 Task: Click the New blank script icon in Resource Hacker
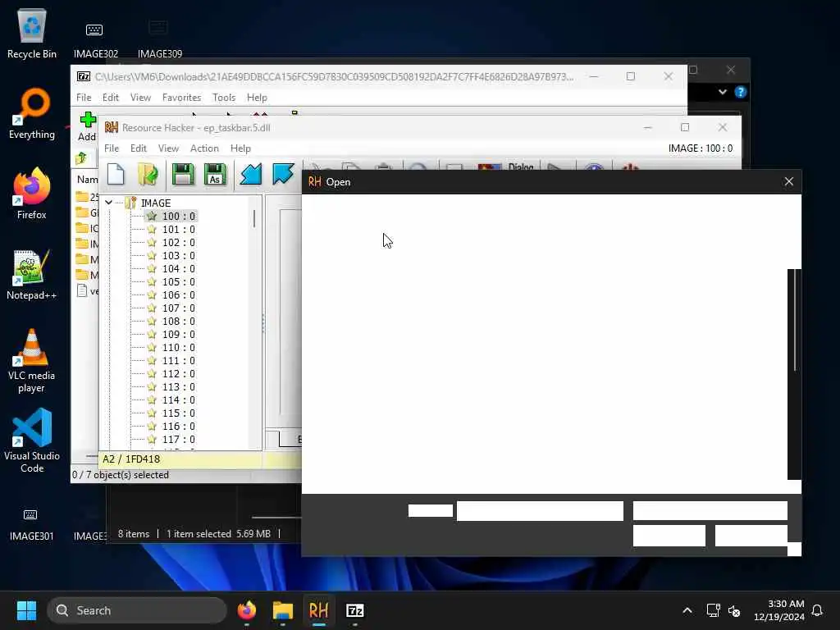click(x=116, y=174)
